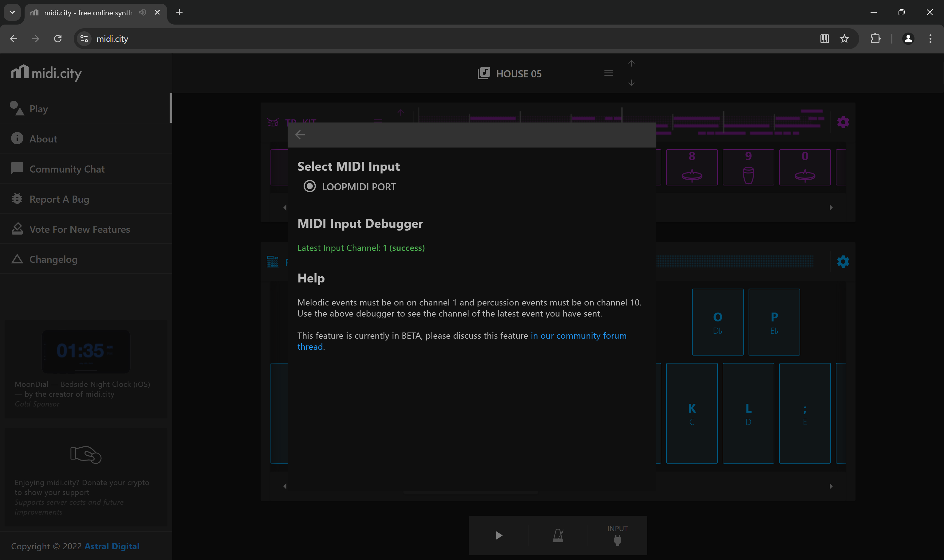Click the Forward navigation button
944x560 pixels.
point(36,38)
